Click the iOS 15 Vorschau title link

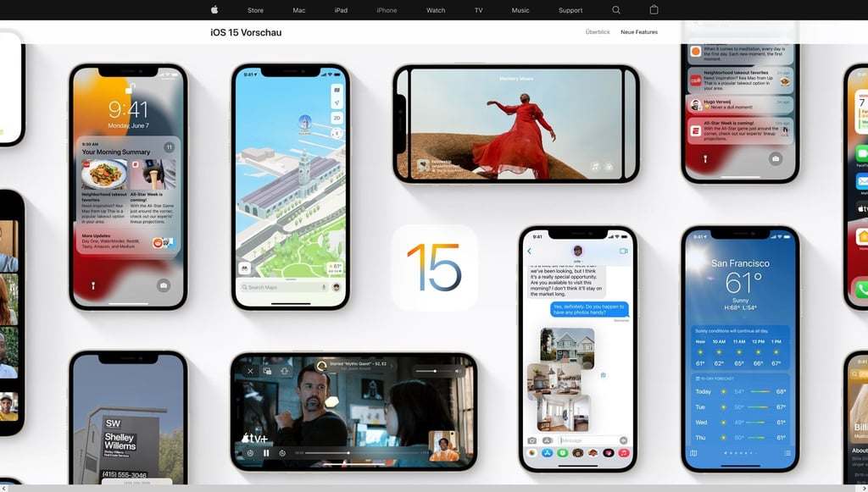pyautogui.click(x=246, y=33)
